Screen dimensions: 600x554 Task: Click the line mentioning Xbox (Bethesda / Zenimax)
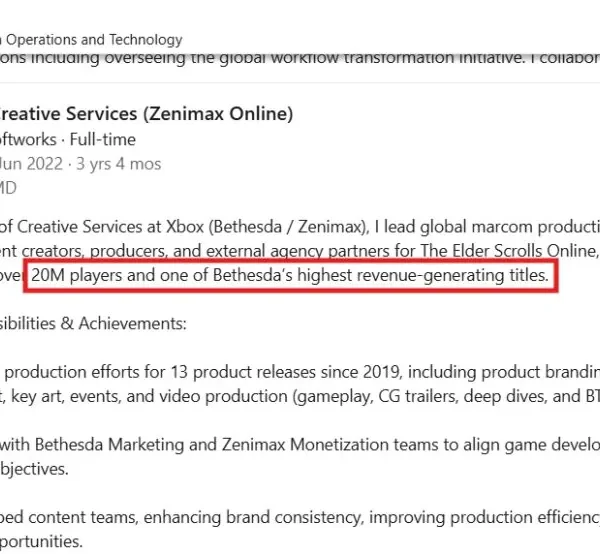(300, 227)
